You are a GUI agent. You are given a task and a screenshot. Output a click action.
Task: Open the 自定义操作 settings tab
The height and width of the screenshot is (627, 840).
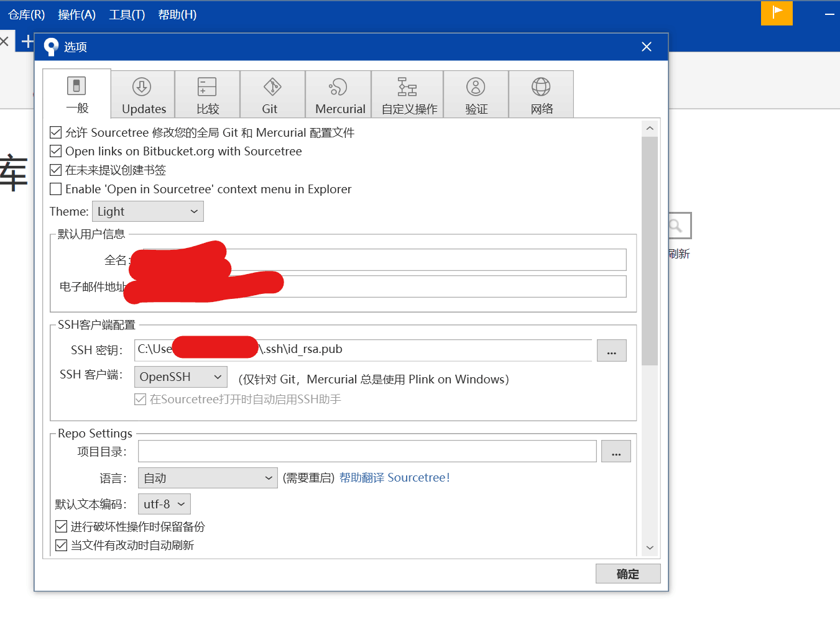[x=407, y=94]
